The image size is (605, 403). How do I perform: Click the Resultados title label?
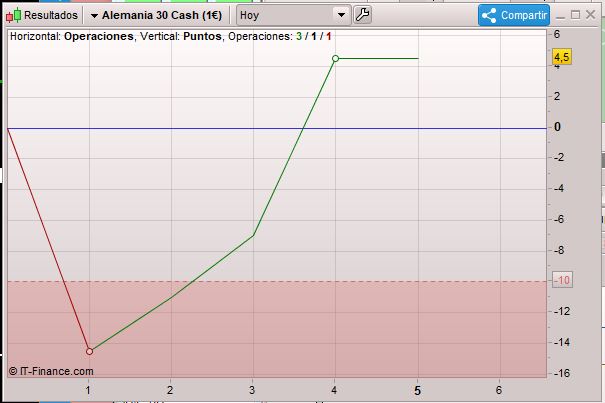[x=51, y=15]
